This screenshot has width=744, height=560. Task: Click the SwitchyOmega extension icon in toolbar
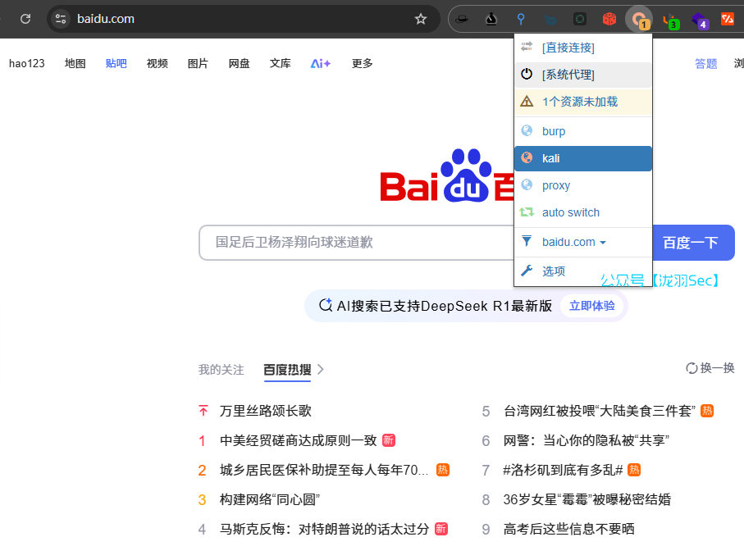(x=638, y=19)
